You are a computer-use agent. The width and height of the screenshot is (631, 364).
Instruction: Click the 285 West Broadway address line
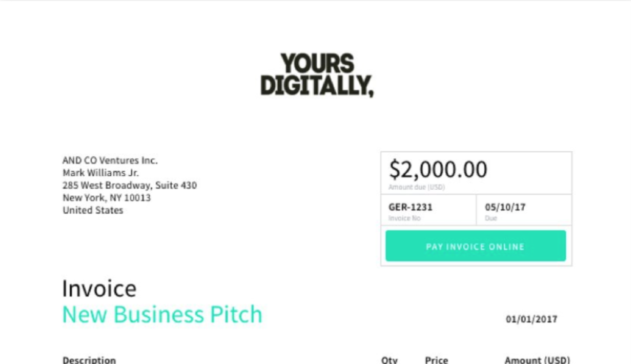129,186
